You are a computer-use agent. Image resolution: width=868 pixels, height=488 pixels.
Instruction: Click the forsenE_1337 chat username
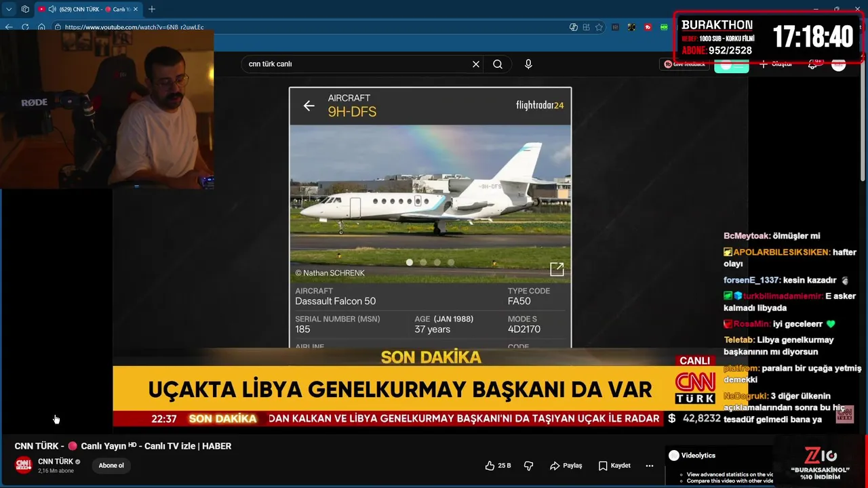pyautogui.click(x=752, y=280)
